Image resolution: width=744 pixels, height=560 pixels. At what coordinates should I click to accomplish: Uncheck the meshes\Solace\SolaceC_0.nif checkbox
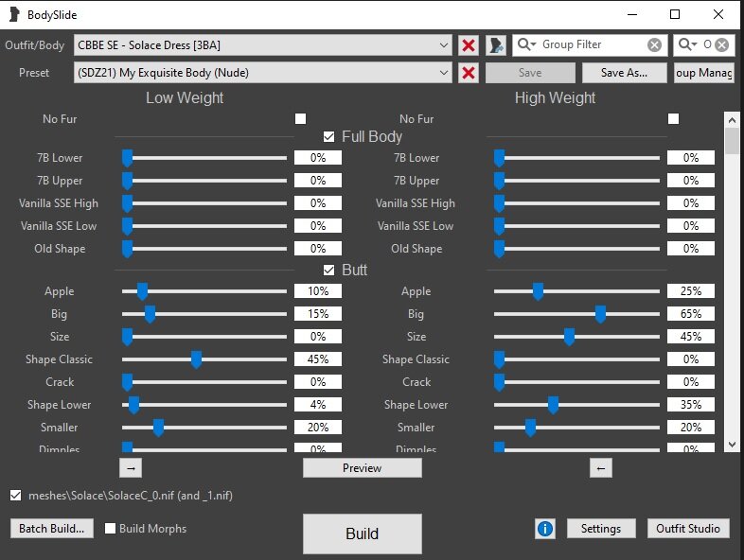pyautogui.click(x=16, y=496)
